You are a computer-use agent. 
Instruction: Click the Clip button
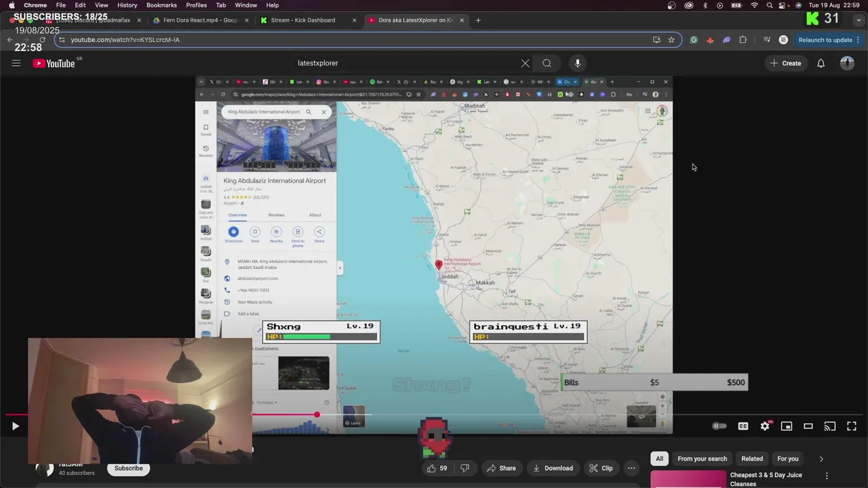click(601, 468)
